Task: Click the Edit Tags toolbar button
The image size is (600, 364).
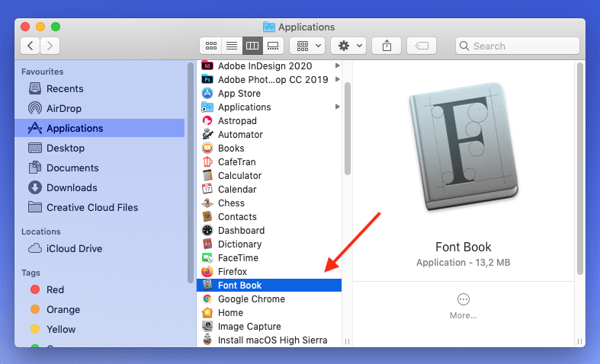Action: pos(422,46)
